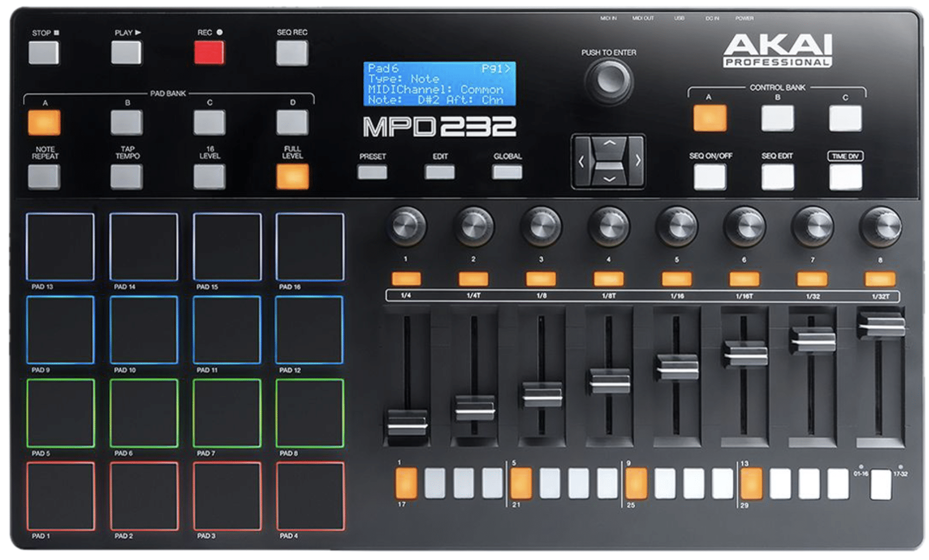
Task: Hit PAD 9
Action: click(60, 329)
